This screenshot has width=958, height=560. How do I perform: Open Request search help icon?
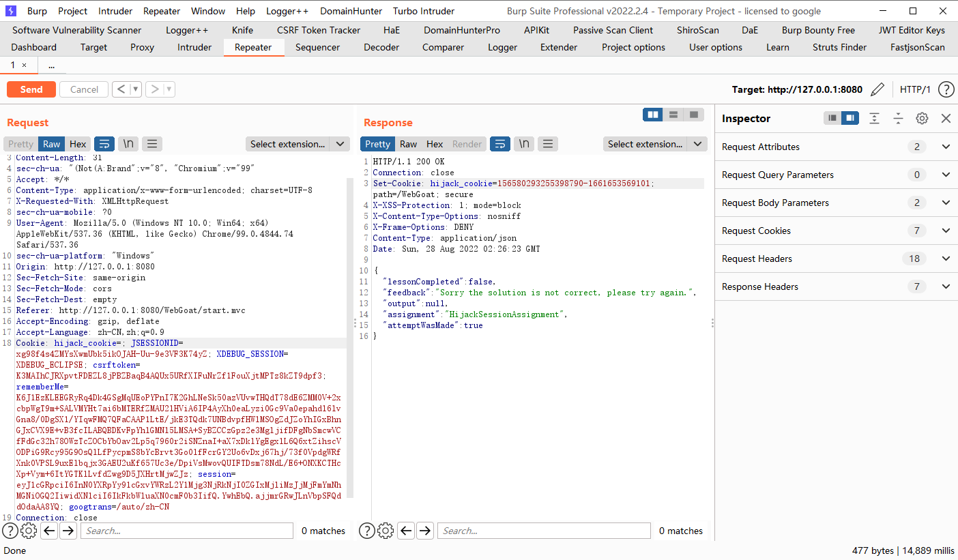10,531
